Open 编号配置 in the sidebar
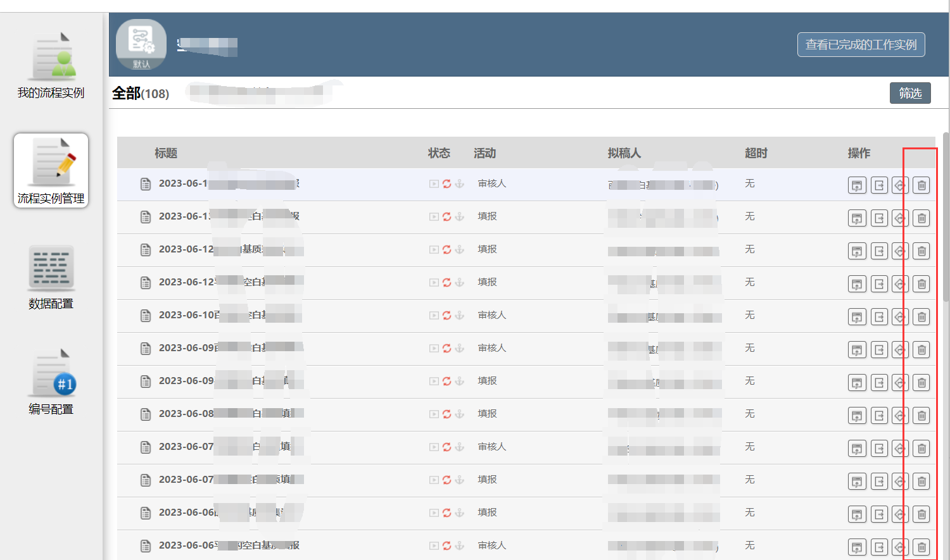Image resolution: width=950 pixels, height=560 pixels. pos(51,382)
